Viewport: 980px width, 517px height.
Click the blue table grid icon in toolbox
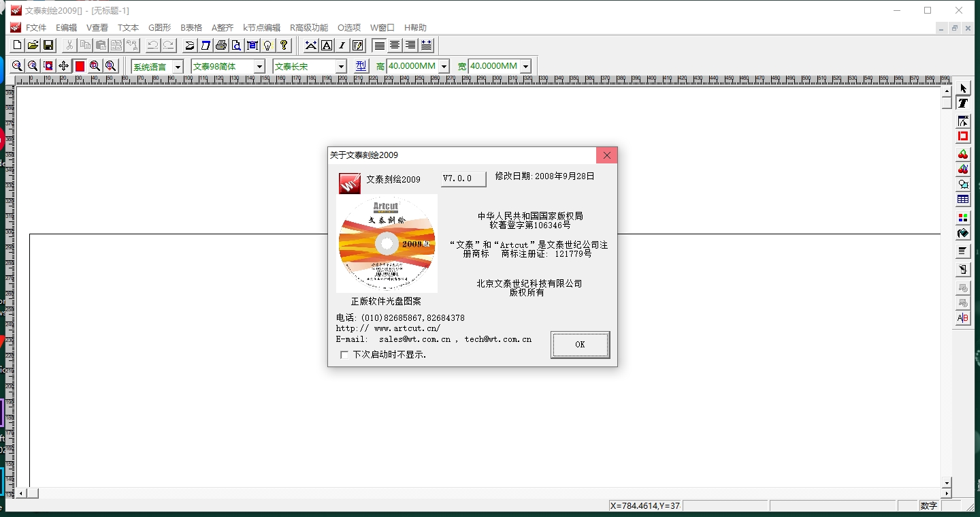coord(963,200)
